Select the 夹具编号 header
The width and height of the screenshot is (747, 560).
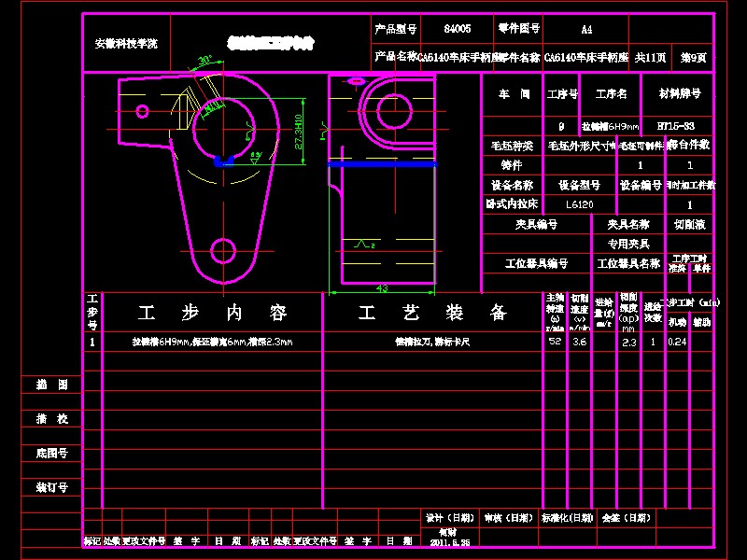[x=536, y=224]
